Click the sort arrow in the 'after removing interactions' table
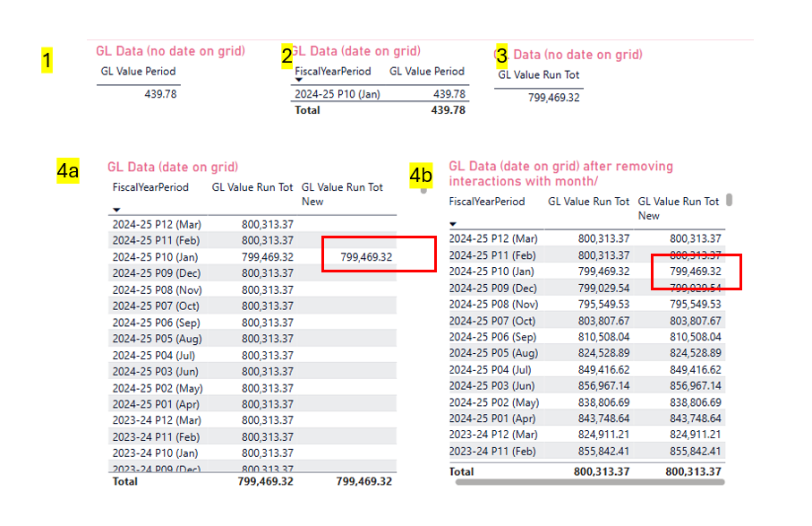Viewport: 812px width, 526px height. click(x=453, y=224)
